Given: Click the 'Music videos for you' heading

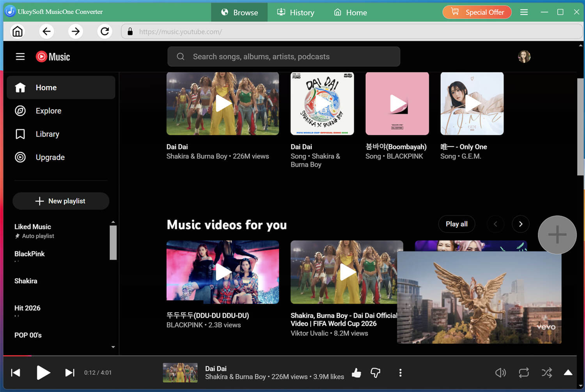Looking at the screenshot, I should (227, 225).
